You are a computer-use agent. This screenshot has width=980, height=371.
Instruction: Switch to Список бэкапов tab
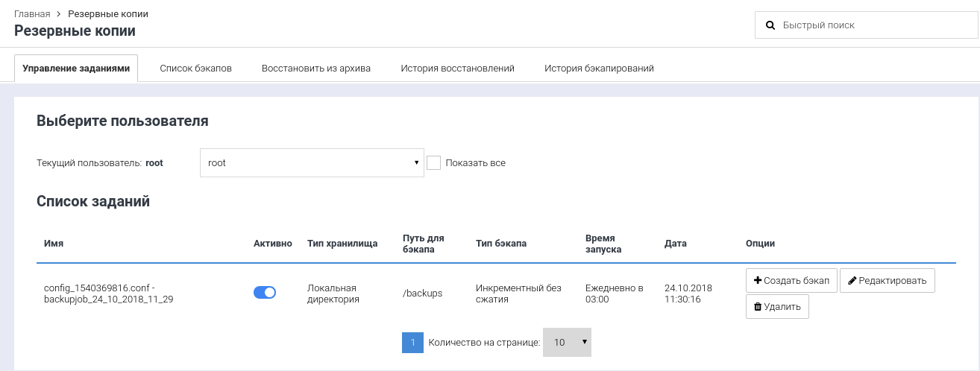coord(195,69)
